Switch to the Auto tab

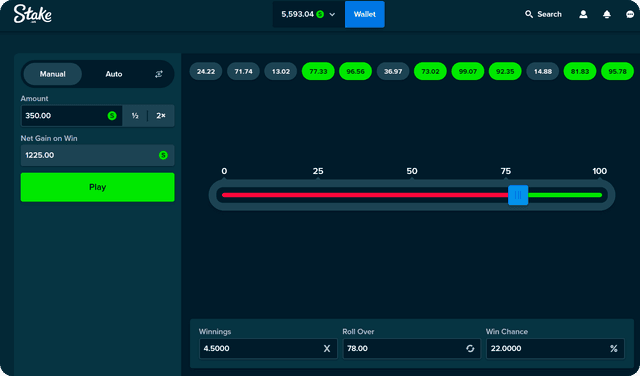pyautogui.click(x=114, y=74)
